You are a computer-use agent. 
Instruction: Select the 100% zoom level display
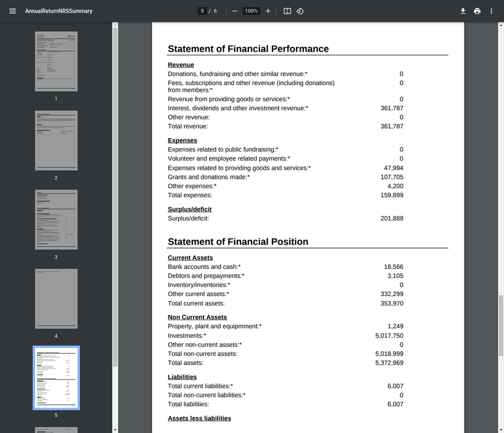[x=251, y=10]
